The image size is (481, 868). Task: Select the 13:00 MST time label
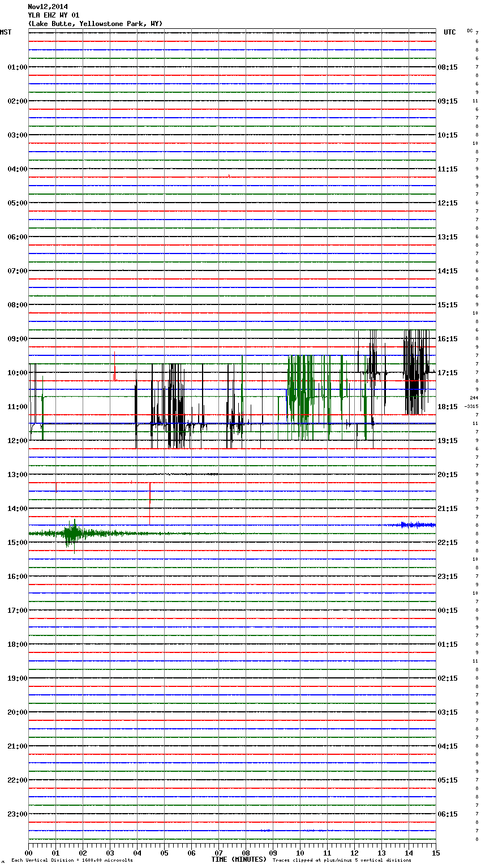point(18,475)
